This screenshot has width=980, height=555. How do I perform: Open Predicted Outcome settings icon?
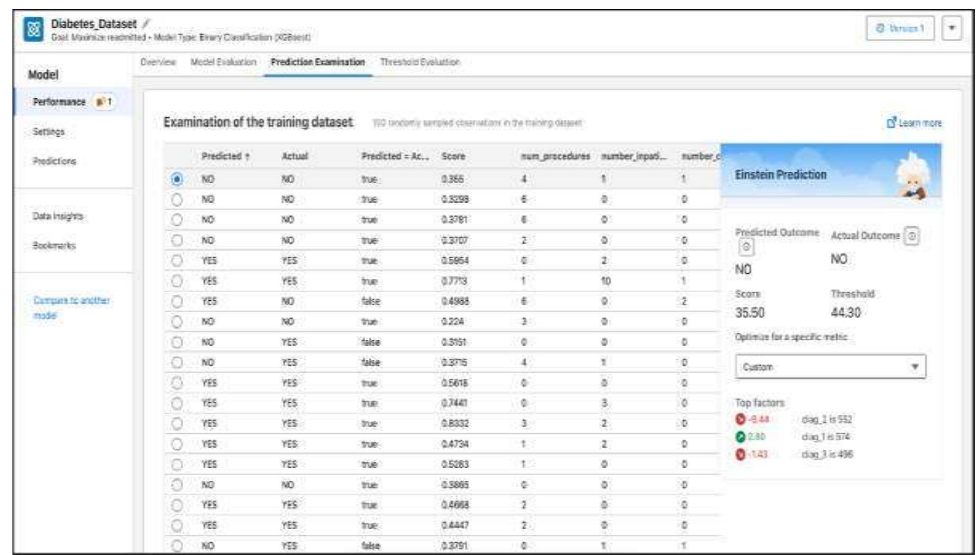point(746,248)
